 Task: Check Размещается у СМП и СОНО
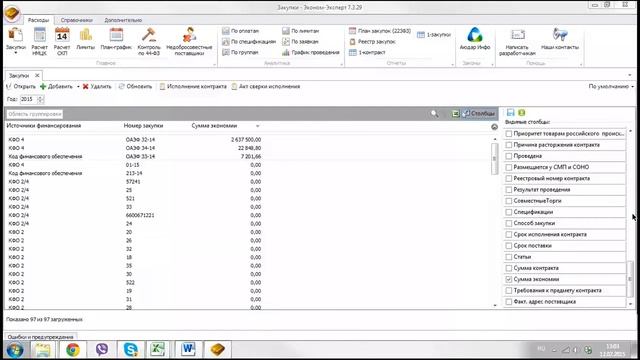[509, 167]
